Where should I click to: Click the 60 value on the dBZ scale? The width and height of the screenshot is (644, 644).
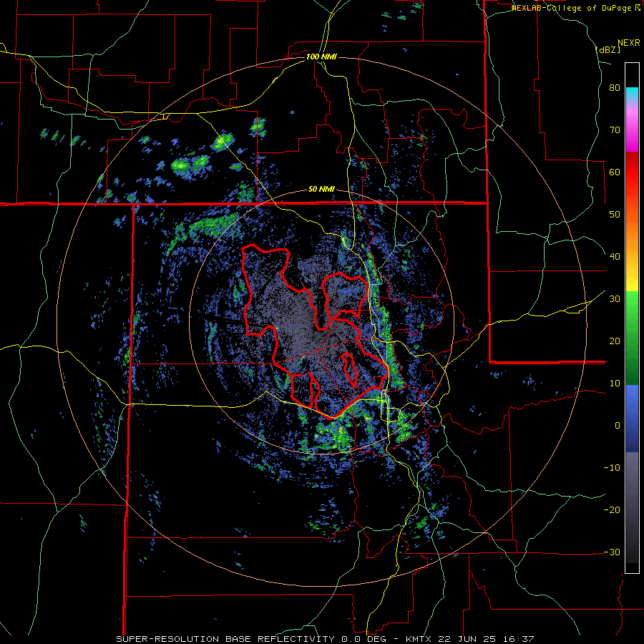click(x=615, y=172)
